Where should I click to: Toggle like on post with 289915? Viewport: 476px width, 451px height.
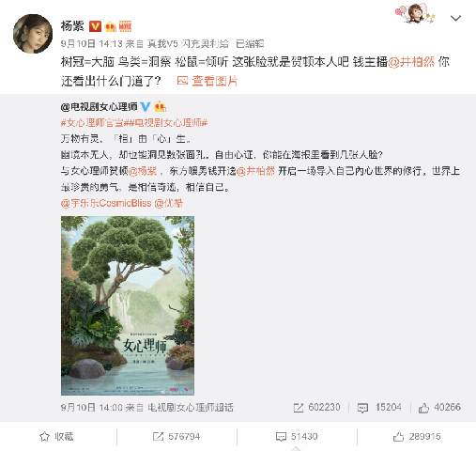point(417,436)
